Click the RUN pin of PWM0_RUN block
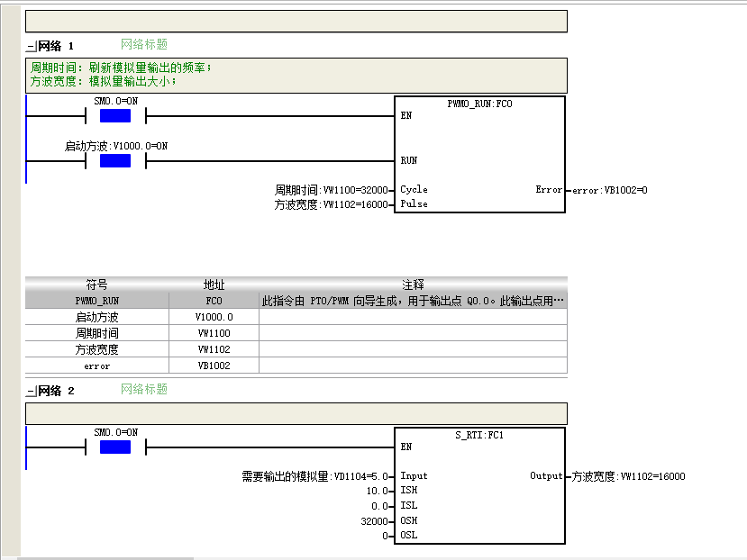 click(409, 161)
